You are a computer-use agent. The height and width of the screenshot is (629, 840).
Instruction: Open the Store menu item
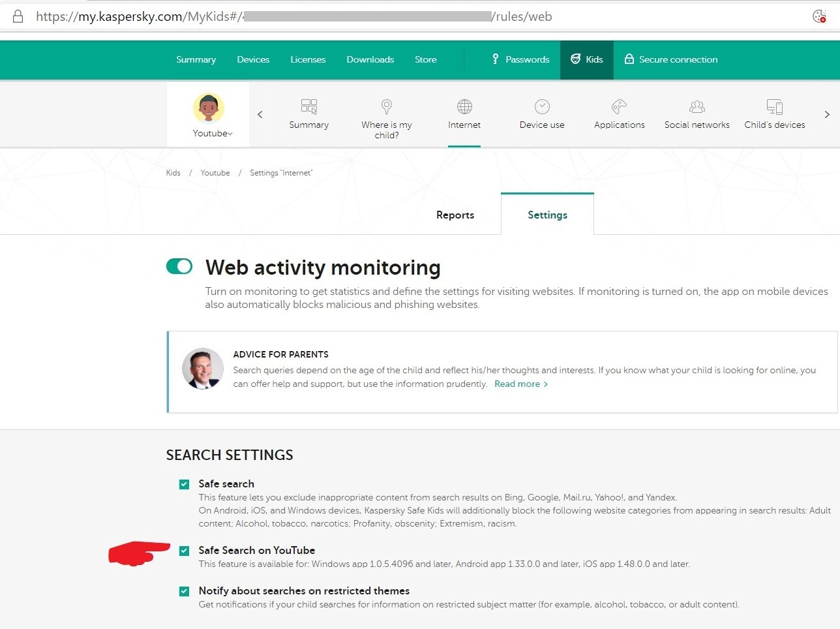pyautogui.click(x=426, y=59)
